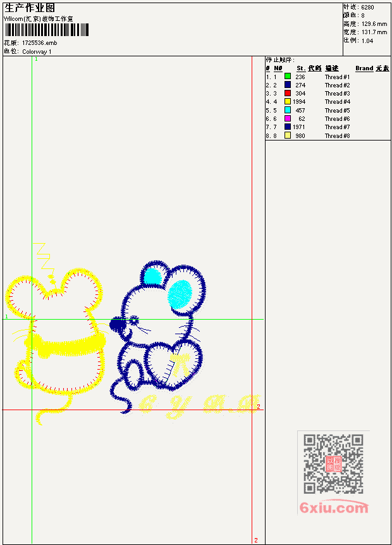This screenshot has width=392, height=545.
Task: Click the dark blue mouse nose
Action: point(118,325)
